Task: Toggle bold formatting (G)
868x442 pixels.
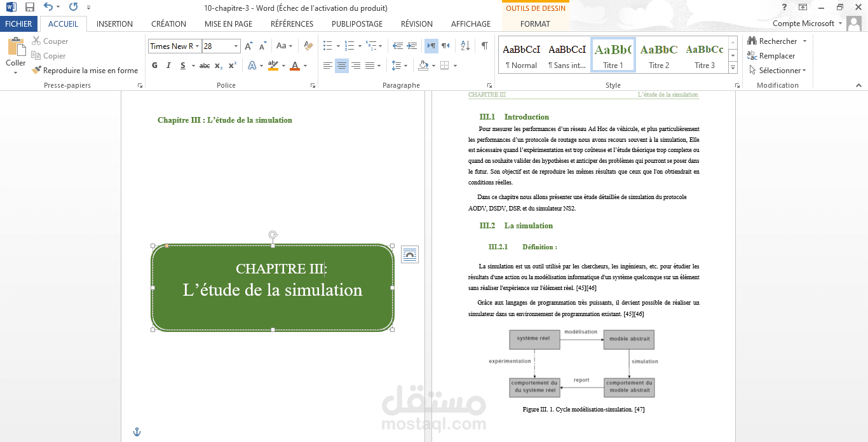Action: (154, 66)
